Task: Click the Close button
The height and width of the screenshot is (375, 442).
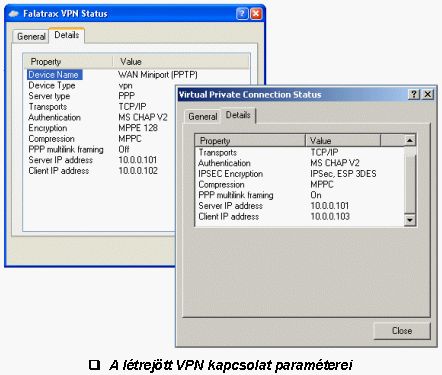Action: [x=402, y=331]
